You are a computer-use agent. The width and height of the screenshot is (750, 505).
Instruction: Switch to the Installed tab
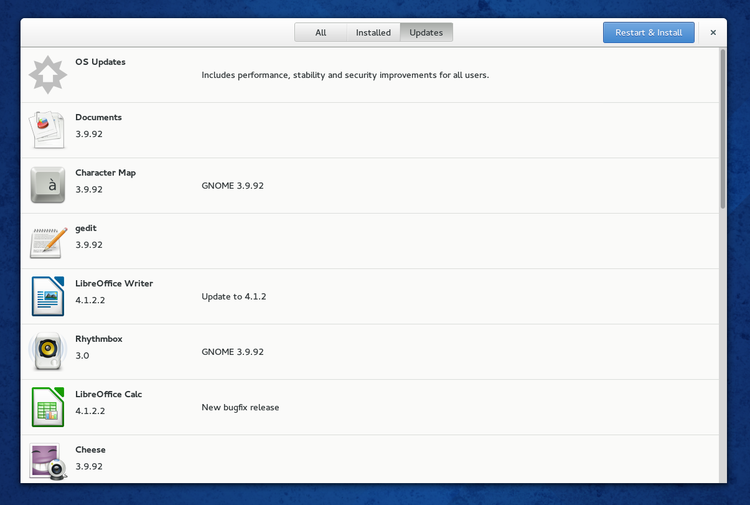[x=373, y=33]
